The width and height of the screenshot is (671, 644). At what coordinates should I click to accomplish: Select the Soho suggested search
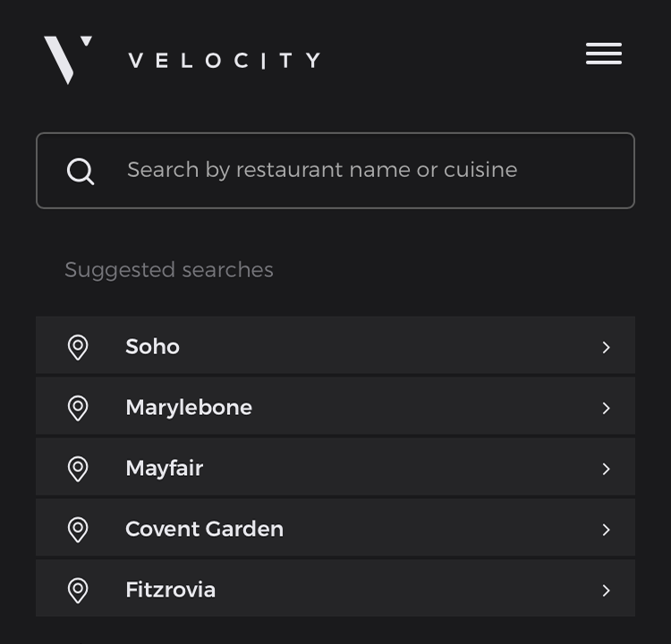(335, 345)
